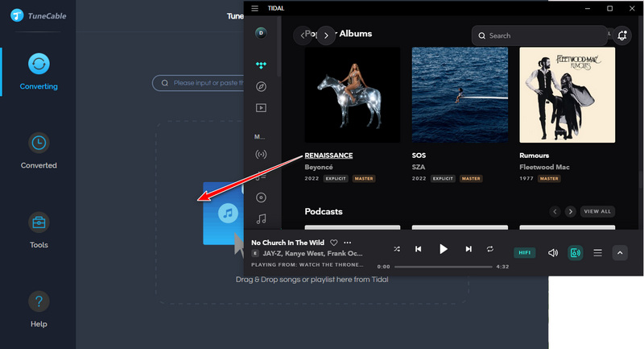Open the play queue list
Screen dimensions: 644x349
point(597,253)
